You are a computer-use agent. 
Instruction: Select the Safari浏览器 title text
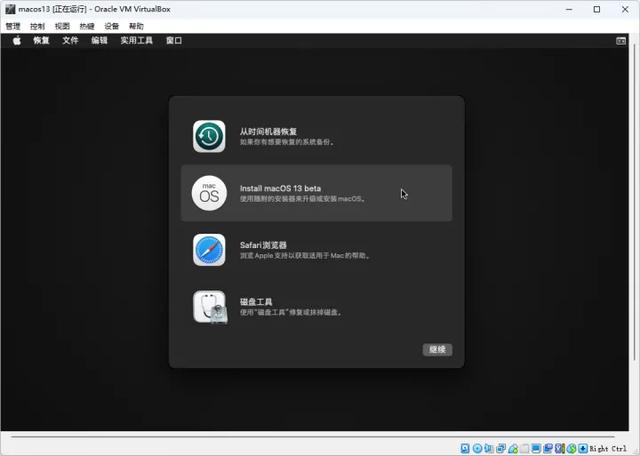[263, 245]
